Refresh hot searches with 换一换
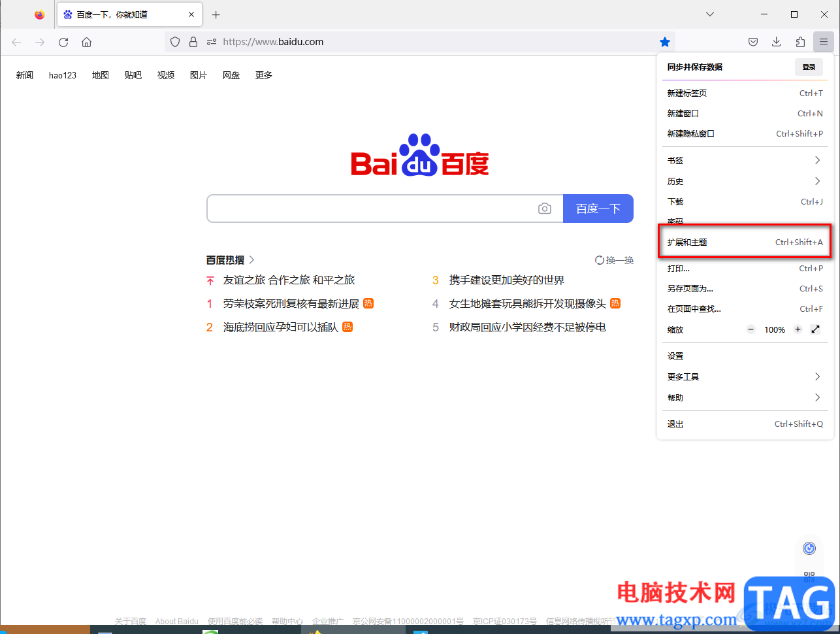 [615, 260]
